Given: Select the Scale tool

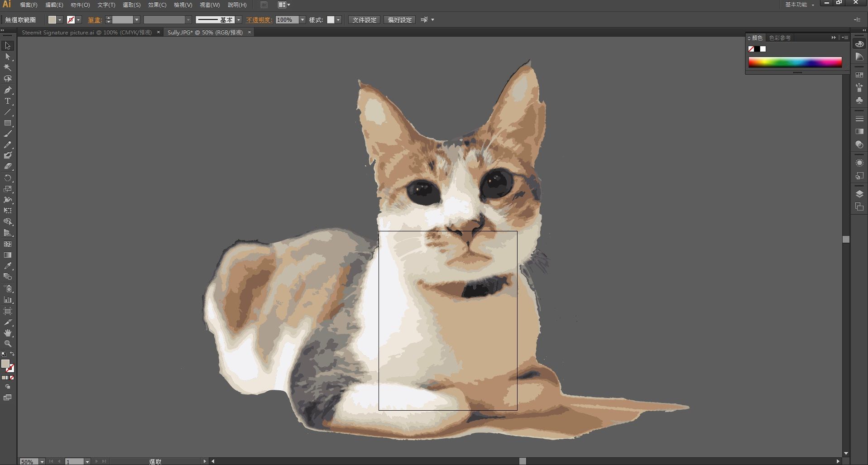Looking at the screenshot, I should coord(8,189).
